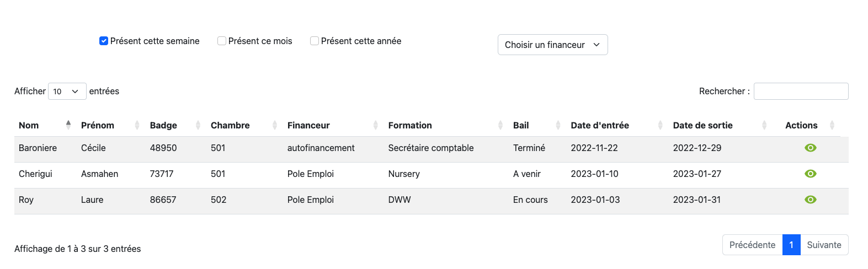
Task: Expand the Afficher entries count dropdown
Action: point(67,92)
